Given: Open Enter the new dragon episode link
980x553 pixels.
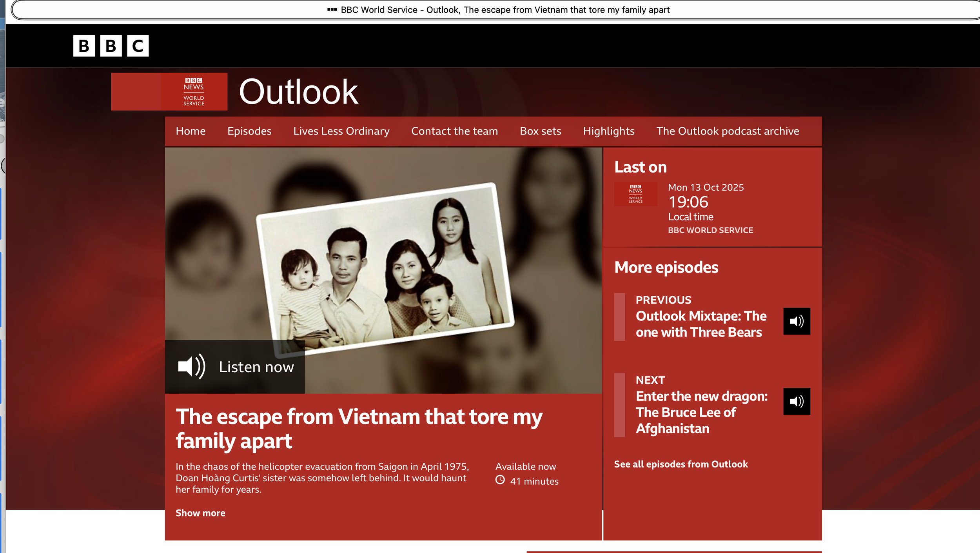Looking at the screenshot, I should tap(702, 412).
